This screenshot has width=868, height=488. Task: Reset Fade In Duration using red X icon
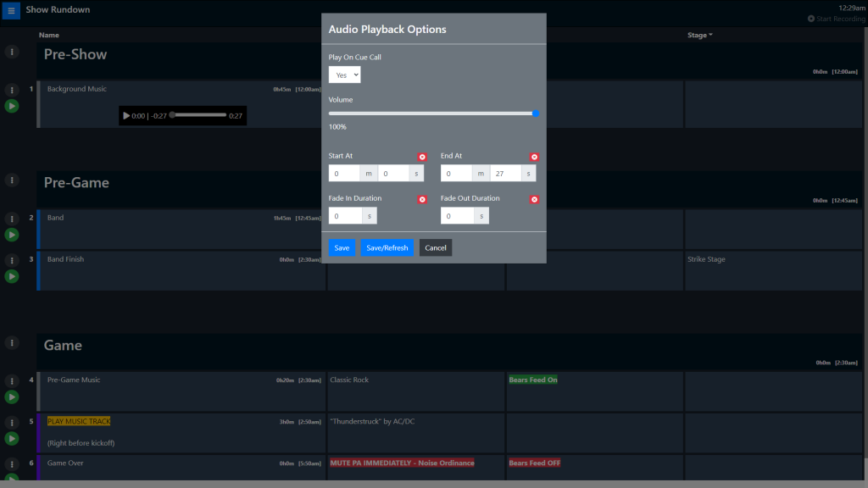[x=422, y=199]
